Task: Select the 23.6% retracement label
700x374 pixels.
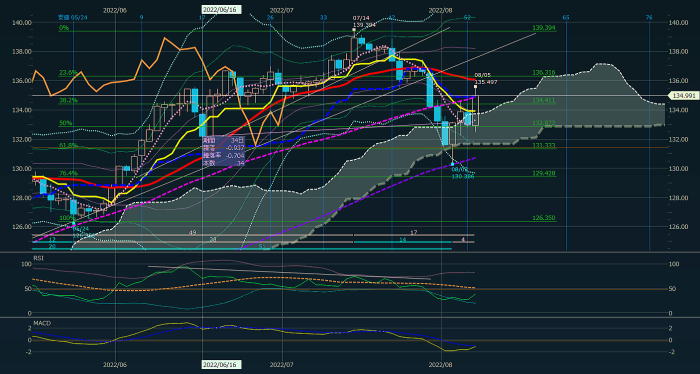Action: (68, 72)
